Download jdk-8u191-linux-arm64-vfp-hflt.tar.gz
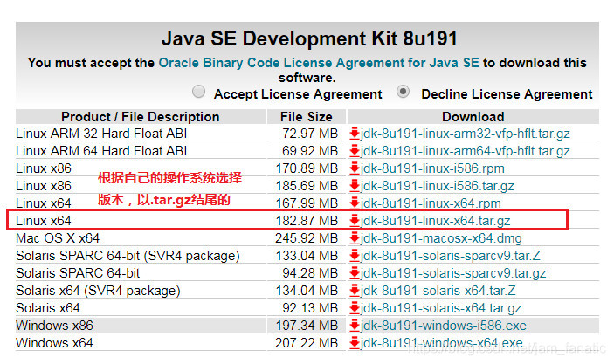This screenshot has width=614, height=364. coord(465,151)
